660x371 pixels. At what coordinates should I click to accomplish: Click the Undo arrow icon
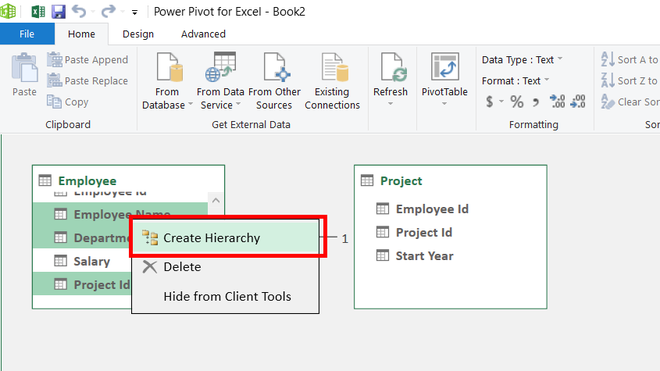(x=79, y=11)
